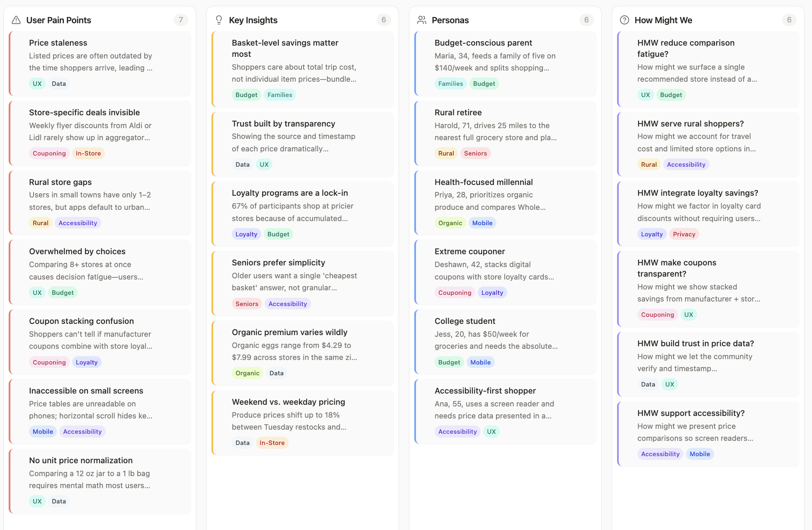Image resolution: width=812 pixels, height=530 pixels.
Task: Click the people icon beside Personas
Action: pyautogui.click(x=422, y=20)
